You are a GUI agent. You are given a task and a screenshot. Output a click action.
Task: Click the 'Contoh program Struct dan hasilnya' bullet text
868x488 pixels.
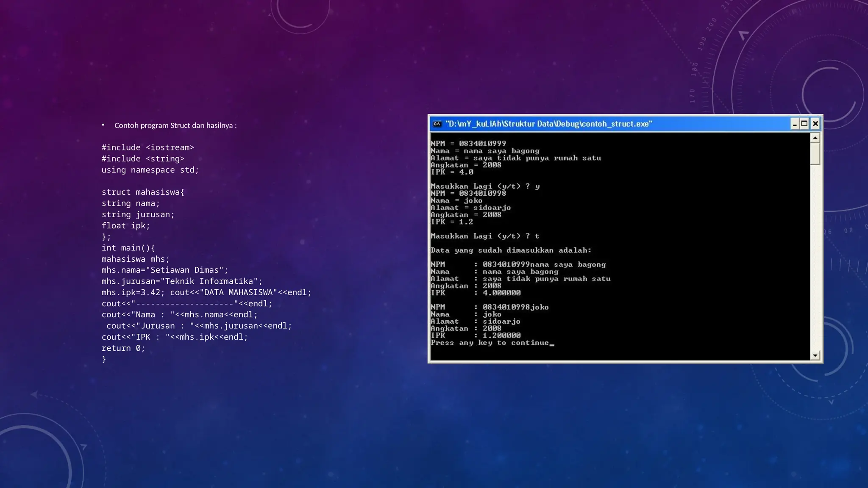coord(175,125)
